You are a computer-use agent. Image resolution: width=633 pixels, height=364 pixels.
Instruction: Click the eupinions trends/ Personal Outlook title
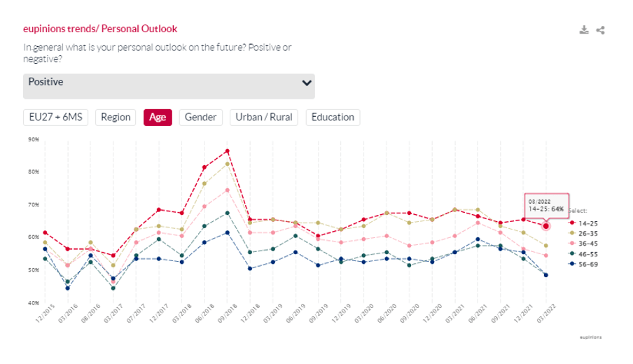[100, 29]
